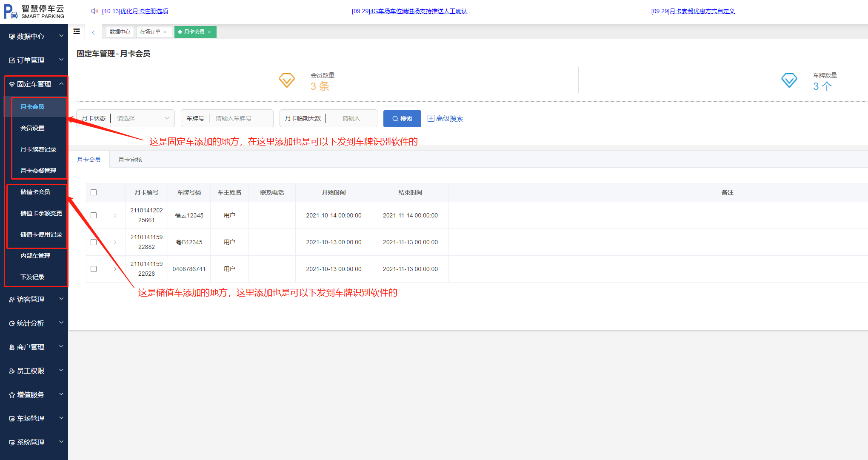Check the row for plate 0408786741
868x460 pixels.
pyautogui.click(x=94, y=269)
